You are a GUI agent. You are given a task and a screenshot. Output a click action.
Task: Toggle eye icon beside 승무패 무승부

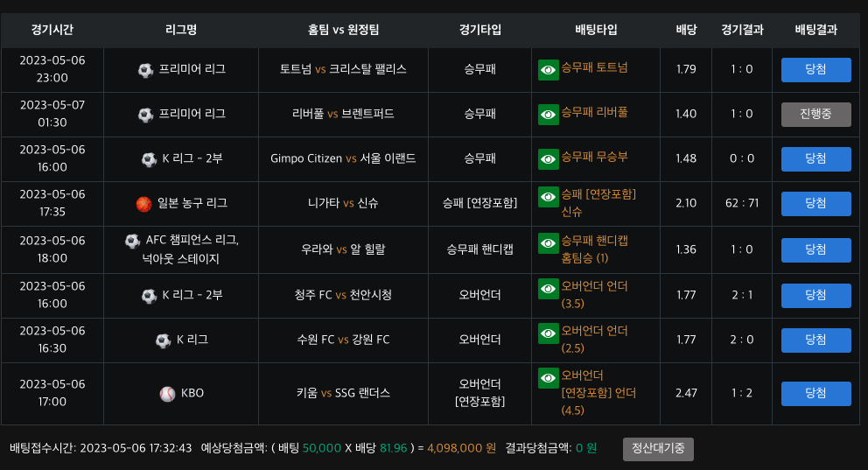pyautogui.click(x=549, y=159)
